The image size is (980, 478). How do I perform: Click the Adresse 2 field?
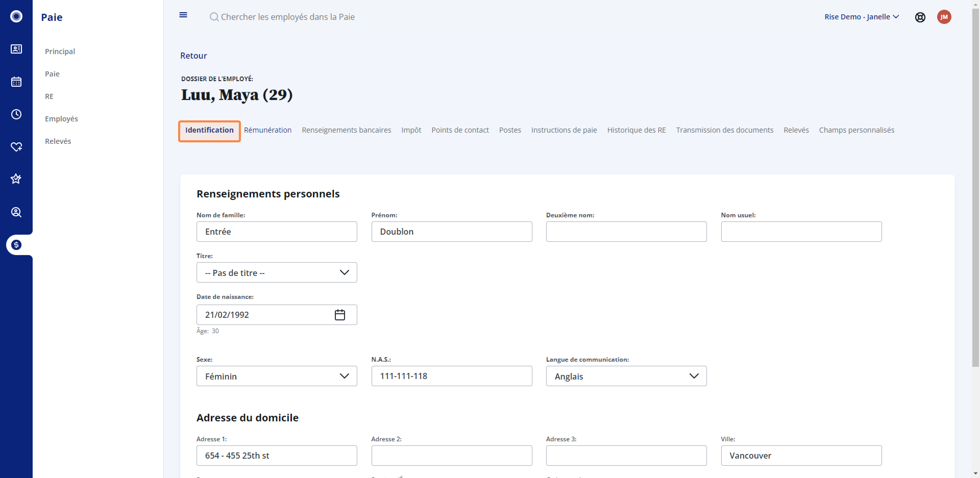point(451,456)
